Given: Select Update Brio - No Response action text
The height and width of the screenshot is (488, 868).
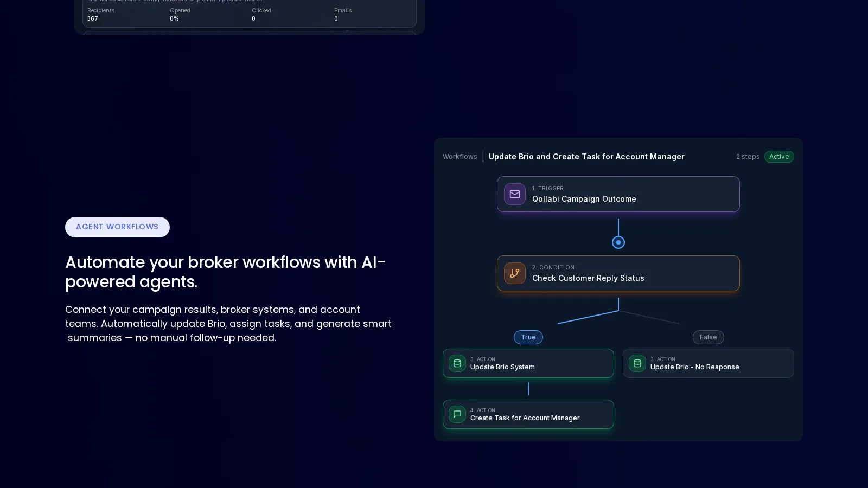Looking at the screenshot, I should point(694,367).
